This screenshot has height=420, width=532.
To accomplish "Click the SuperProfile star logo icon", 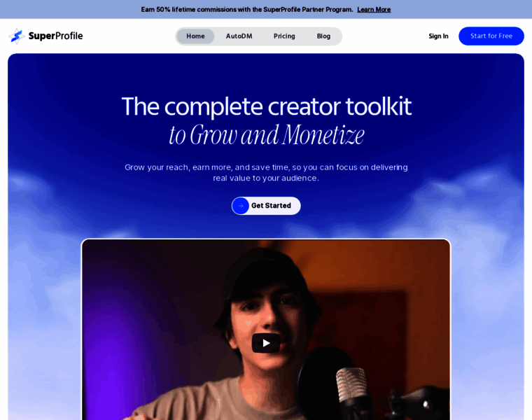I will 17,36.
